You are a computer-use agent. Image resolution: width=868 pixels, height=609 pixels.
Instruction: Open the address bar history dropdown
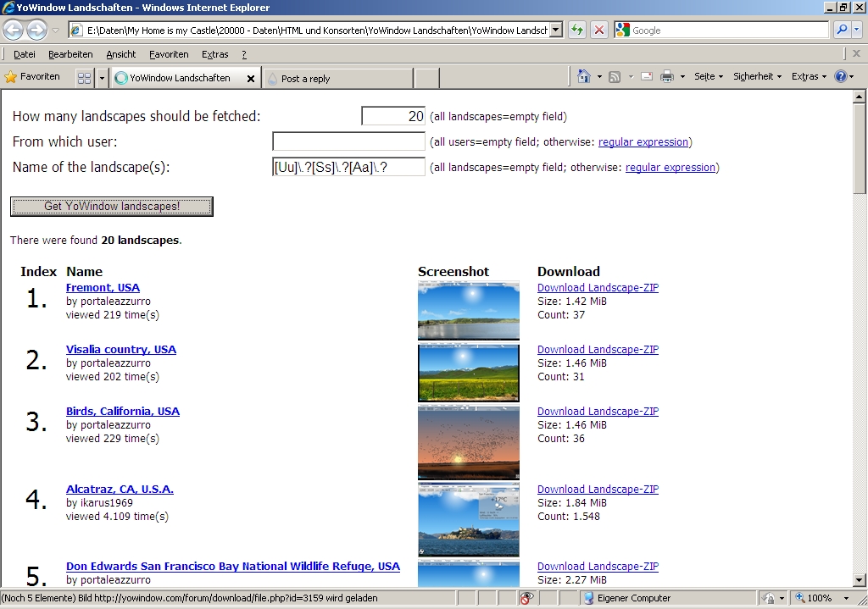point(556,30)
